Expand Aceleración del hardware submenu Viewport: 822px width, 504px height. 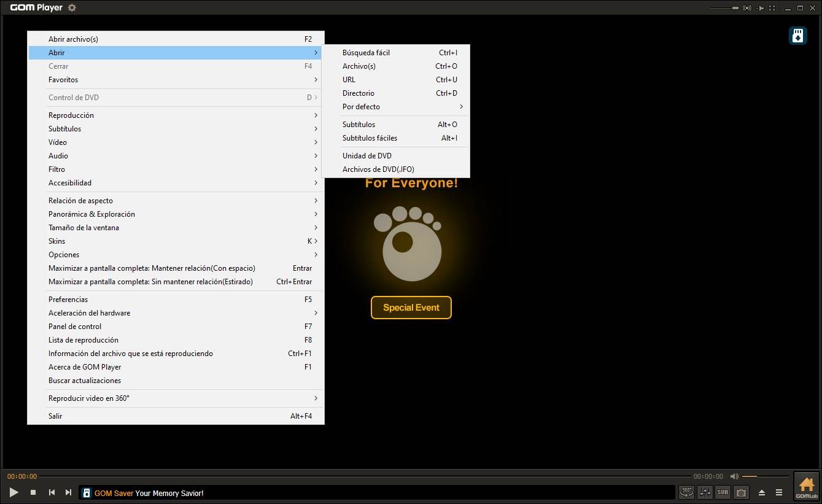coord(176,313)
